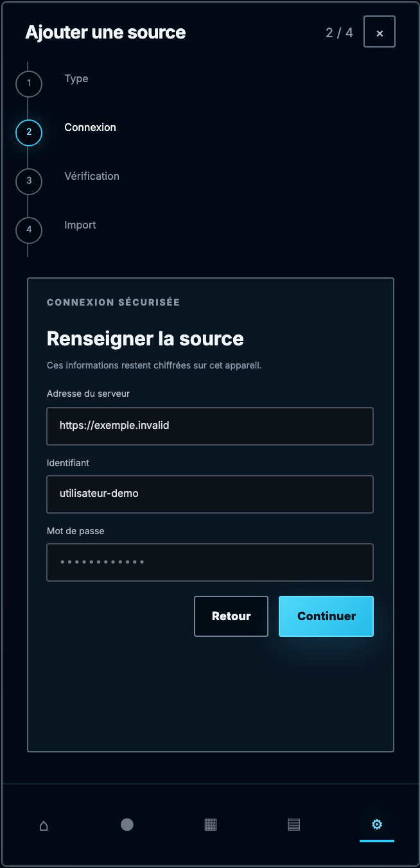Select the circle icon in bottom navigation
This screenshot has height=868, width=420.
[127, 825]
